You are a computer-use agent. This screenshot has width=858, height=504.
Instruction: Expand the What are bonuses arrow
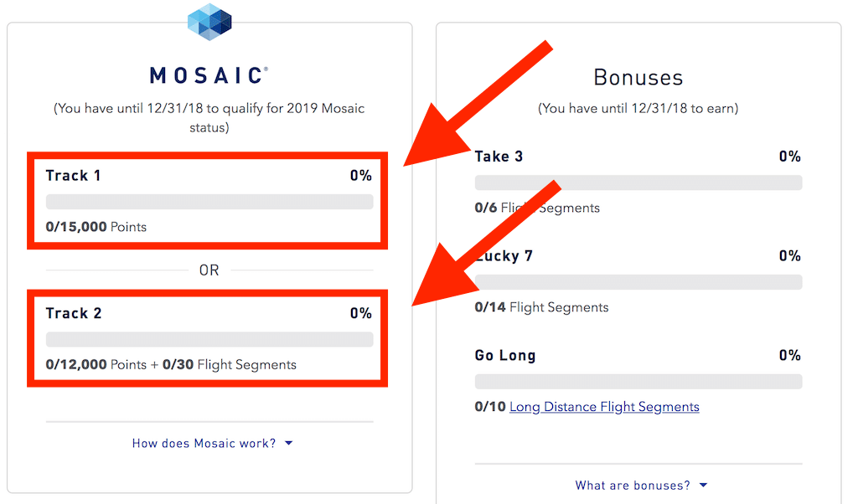tap(704, 486)
